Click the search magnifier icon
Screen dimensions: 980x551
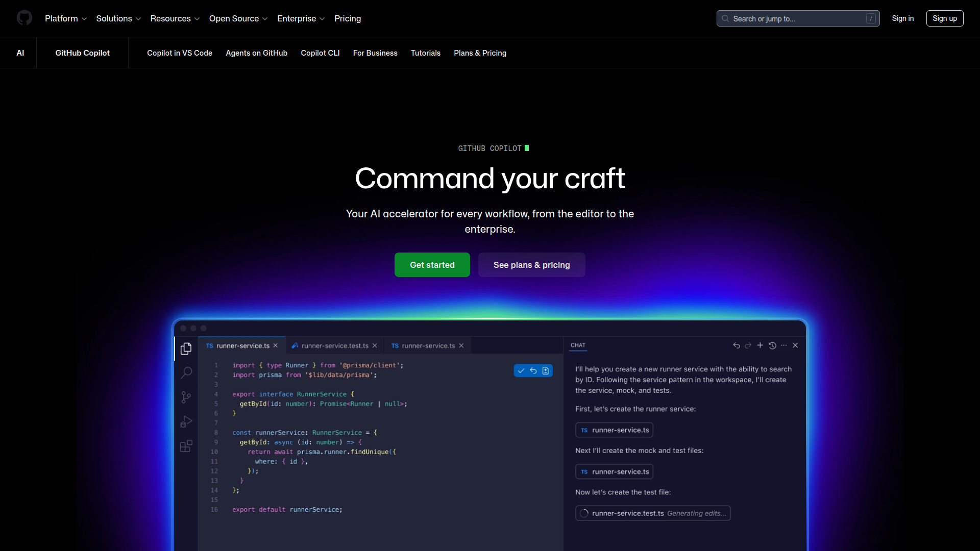click(x=725, y=18)
